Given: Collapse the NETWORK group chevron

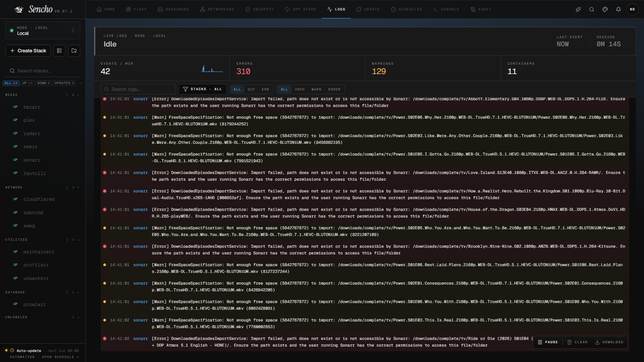Looking at the screenshot, I should pyautogui.click(x=78, y=187).
